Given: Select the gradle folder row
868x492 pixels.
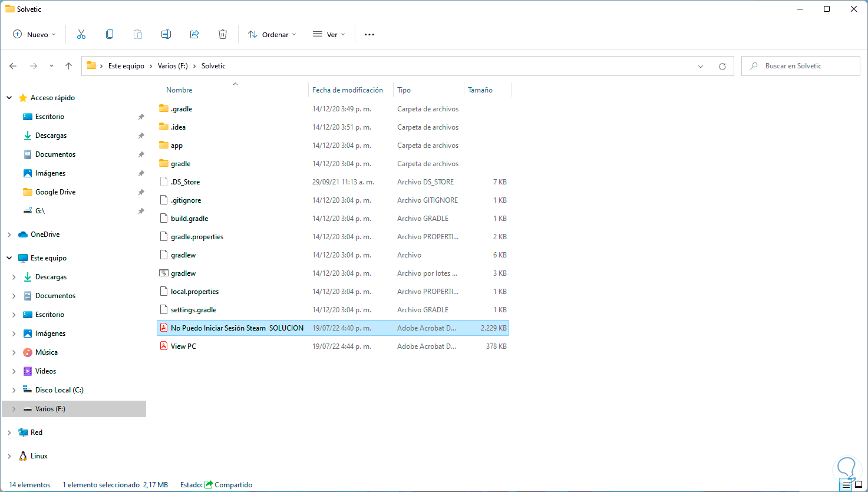Looking at the screenshot, I should (x=333, y=164).
